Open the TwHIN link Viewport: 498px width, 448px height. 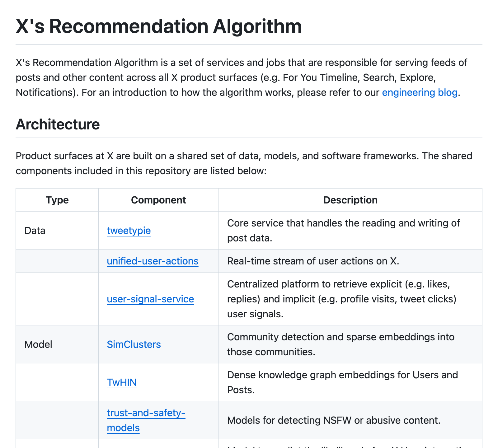(x=122, y=382)
